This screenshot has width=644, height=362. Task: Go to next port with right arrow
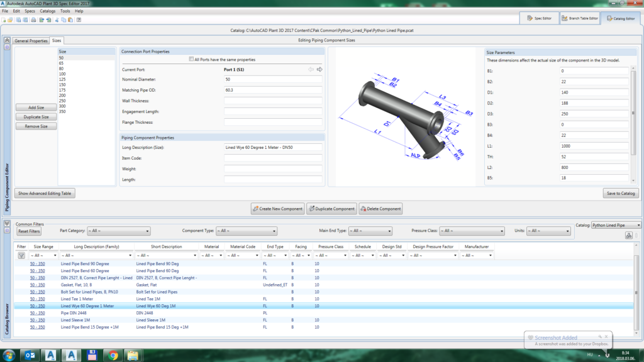click(319, 69)
